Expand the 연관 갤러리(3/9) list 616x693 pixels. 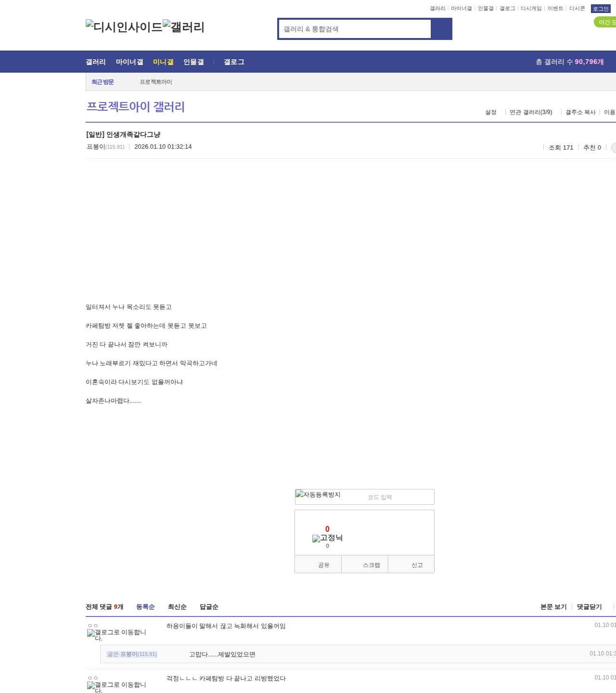point(530,112)
